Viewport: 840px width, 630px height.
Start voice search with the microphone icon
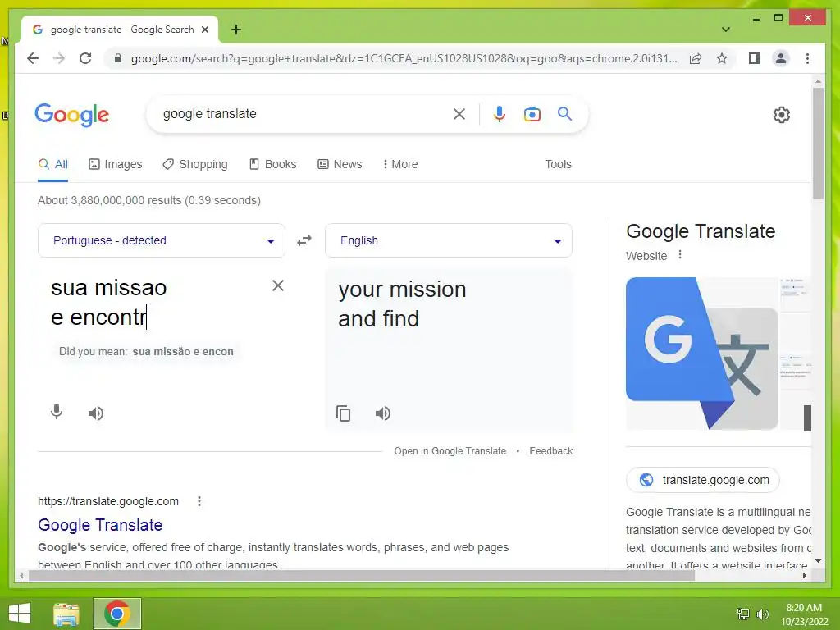pos(500,113)
